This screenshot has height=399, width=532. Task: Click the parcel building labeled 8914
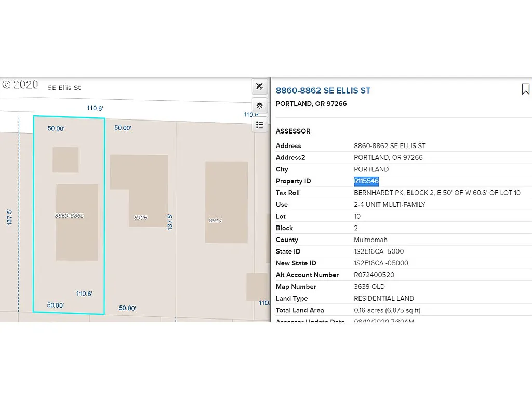pos(227,202)
